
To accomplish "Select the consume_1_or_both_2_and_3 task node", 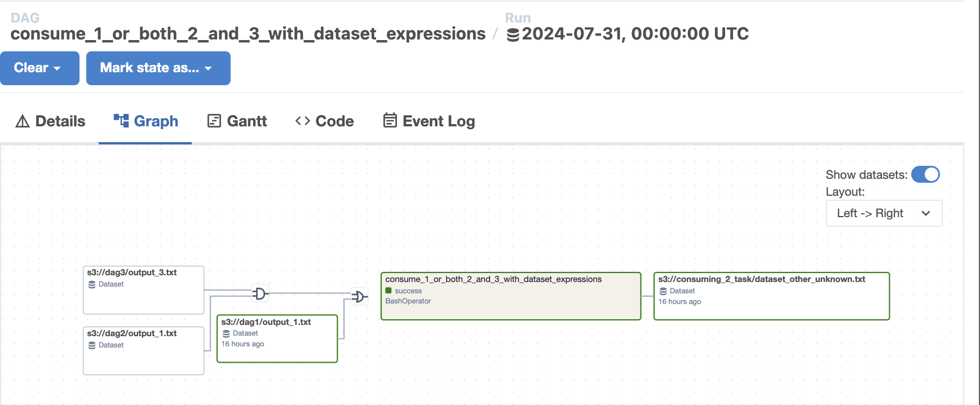I will [510, 296].
